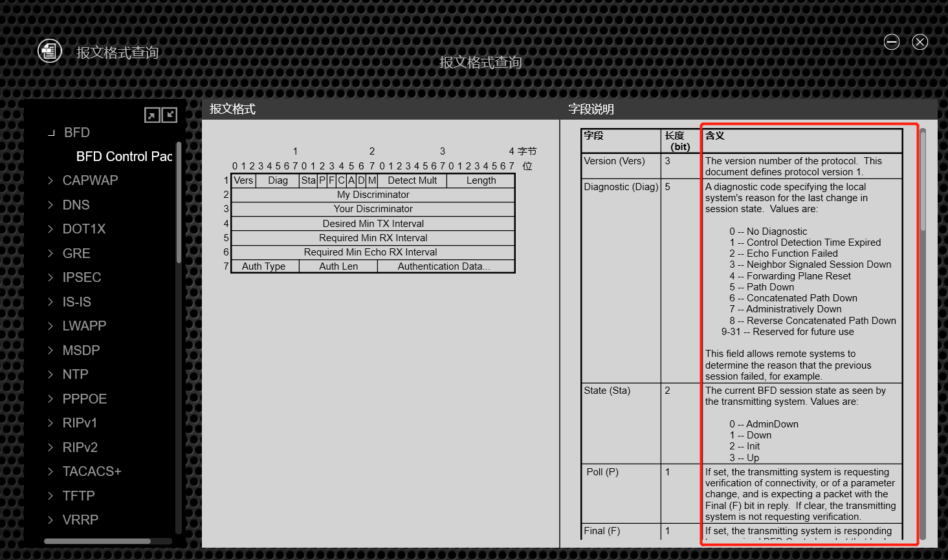Click the Desired Min TX Interval row

coord(373,224)
